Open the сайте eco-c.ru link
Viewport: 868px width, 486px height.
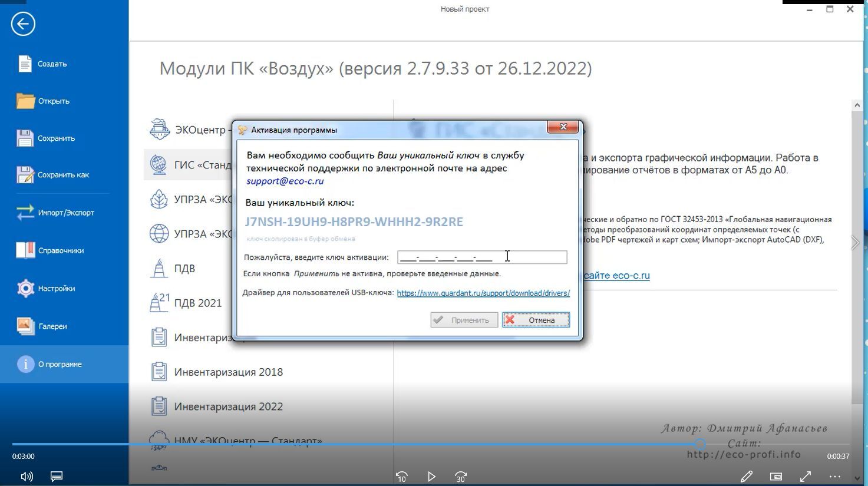[x=616, y=275]
